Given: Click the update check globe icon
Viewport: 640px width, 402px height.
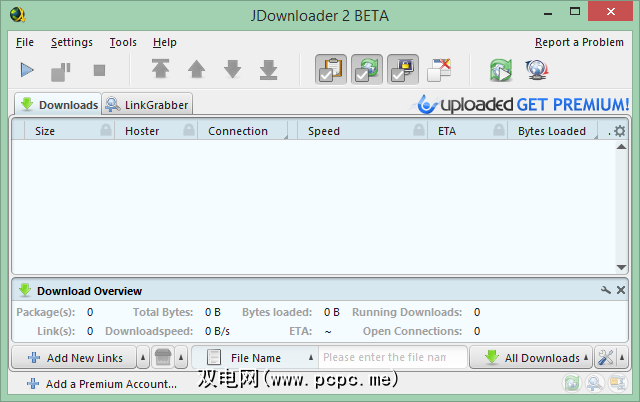Looking at the screenshot, I should coord(537,70).
